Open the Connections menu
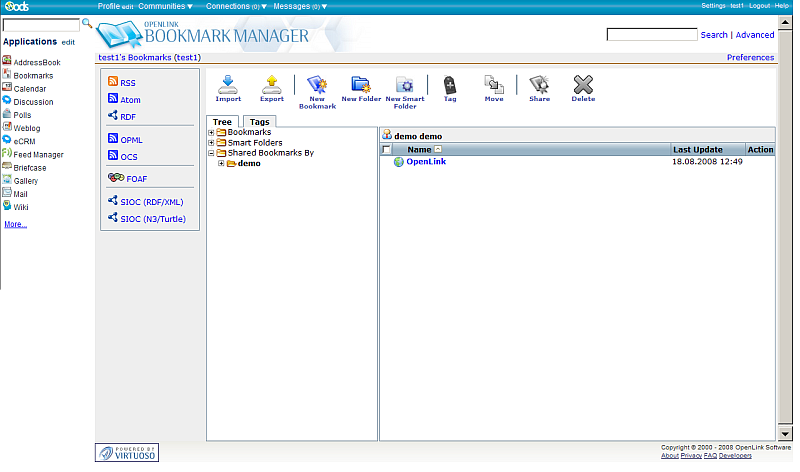800x472 pixels. click(236, 6)
